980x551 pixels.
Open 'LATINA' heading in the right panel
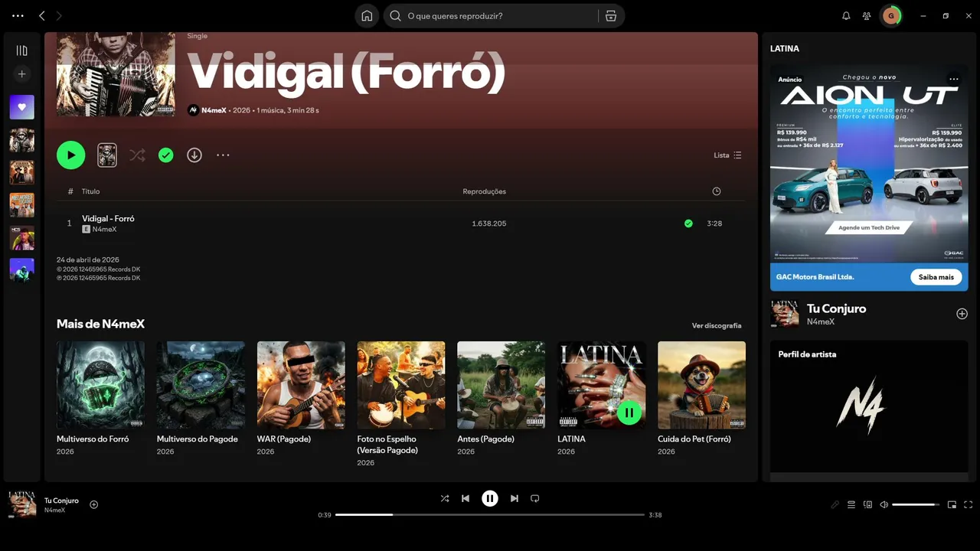(785, 48)
